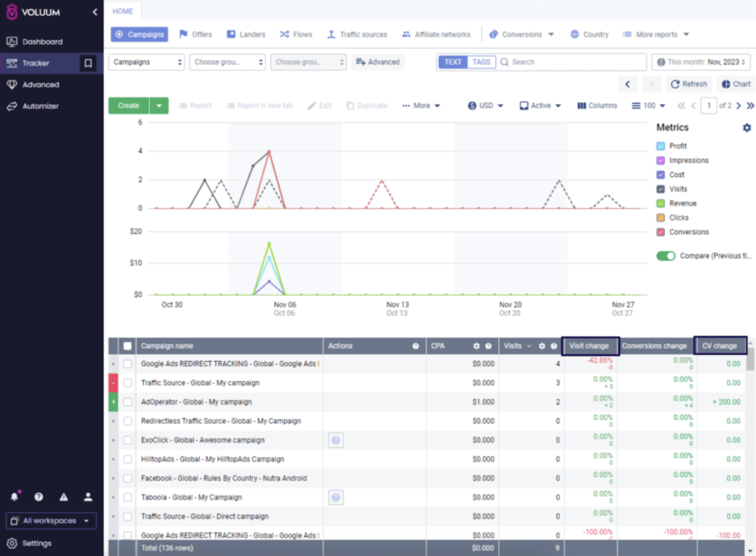Expand the All workspaces selector
Image resolution: width=756 pixels, height=556 pixels.
[x=51, y=521]
